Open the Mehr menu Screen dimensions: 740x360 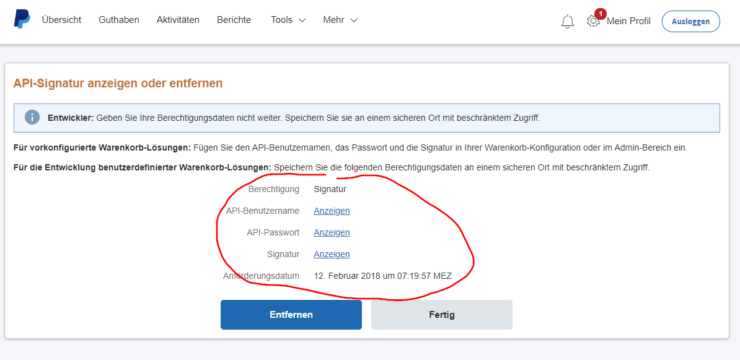[x=340, y=20]
